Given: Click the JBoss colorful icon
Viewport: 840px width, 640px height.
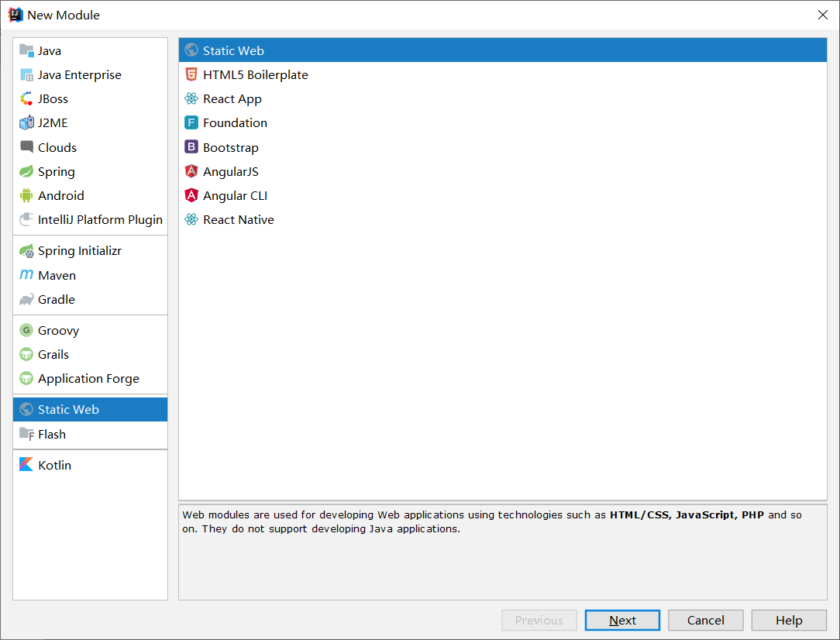Looking at the screenshot, I should click(26, 98).
